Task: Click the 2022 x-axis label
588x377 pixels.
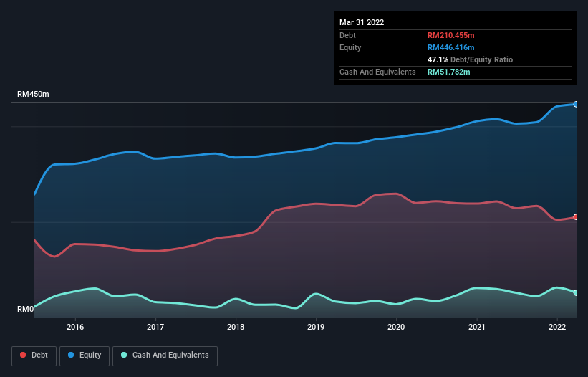Action: [x=557, y=327]
